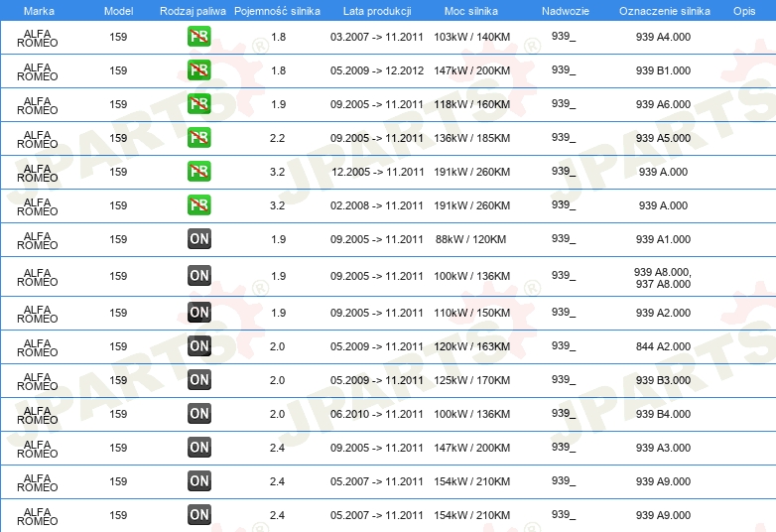Screen dimensions: 776x532
Task: Click the Pojemność silnika header
Action: pos(277,11)
